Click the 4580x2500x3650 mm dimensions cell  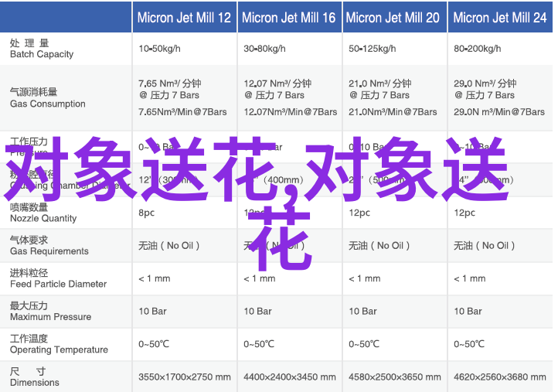[x=395, y=377]
